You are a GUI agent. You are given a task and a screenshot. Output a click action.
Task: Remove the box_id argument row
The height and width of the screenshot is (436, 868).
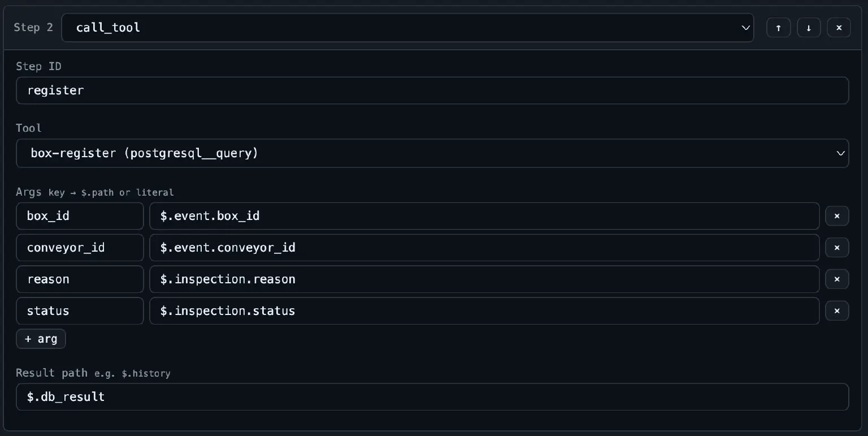point(837,216)
